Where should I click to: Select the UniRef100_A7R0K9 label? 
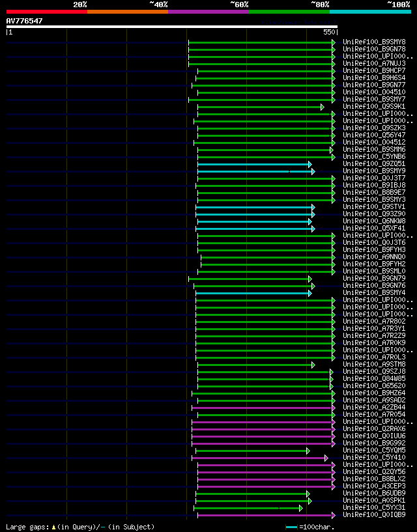point(374,343)
